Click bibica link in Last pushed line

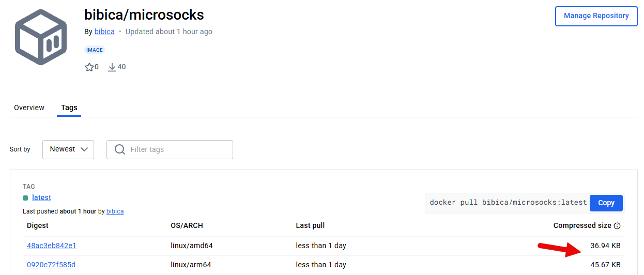pyautogui.click(x=115, y=211)
